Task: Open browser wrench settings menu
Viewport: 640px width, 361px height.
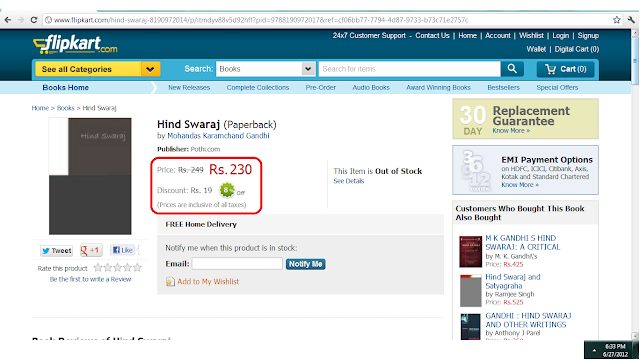Action: coord(631,20)
